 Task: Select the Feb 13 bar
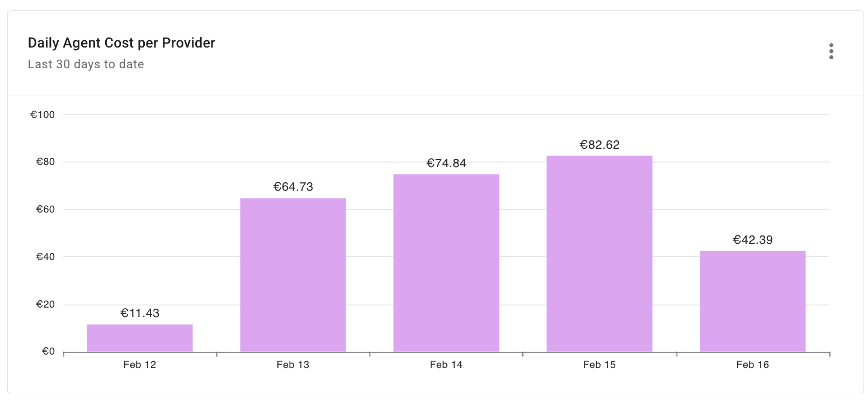293,274
